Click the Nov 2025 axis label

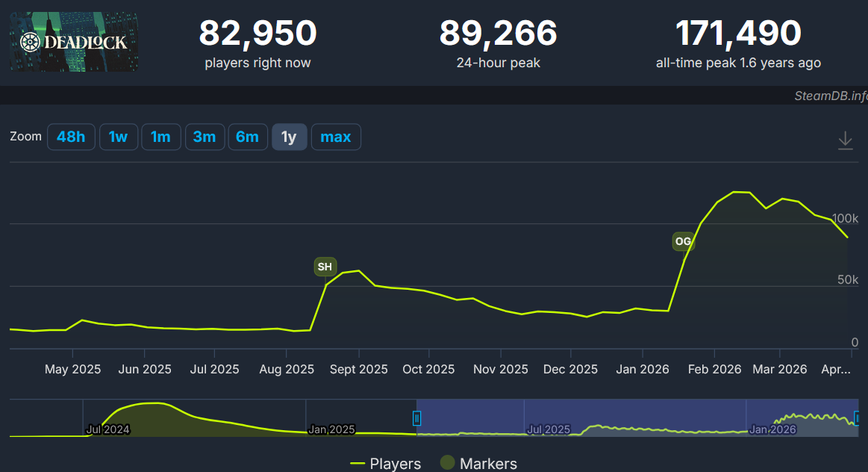point(501,369)
